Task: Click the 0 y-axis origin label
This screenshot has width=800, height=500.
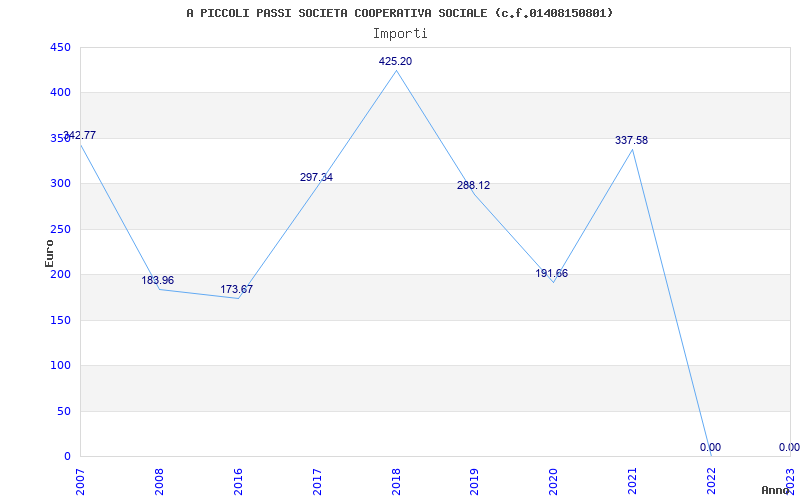Action: [x=67, y=456]
